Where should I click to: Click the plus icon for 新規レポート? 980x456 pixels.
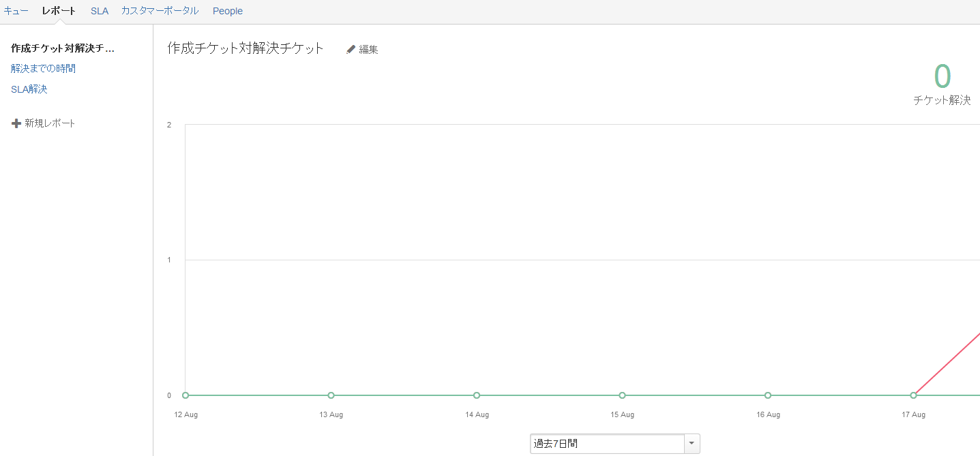coord(16,123)
